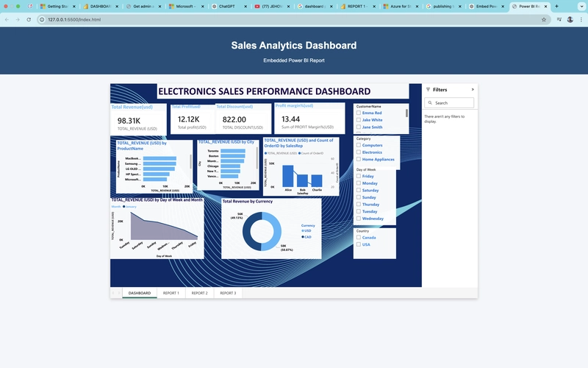Viewport: 588px width, 368px height.
Task: Switch to the REPORT 2 page tab
Action: [199, 293]
